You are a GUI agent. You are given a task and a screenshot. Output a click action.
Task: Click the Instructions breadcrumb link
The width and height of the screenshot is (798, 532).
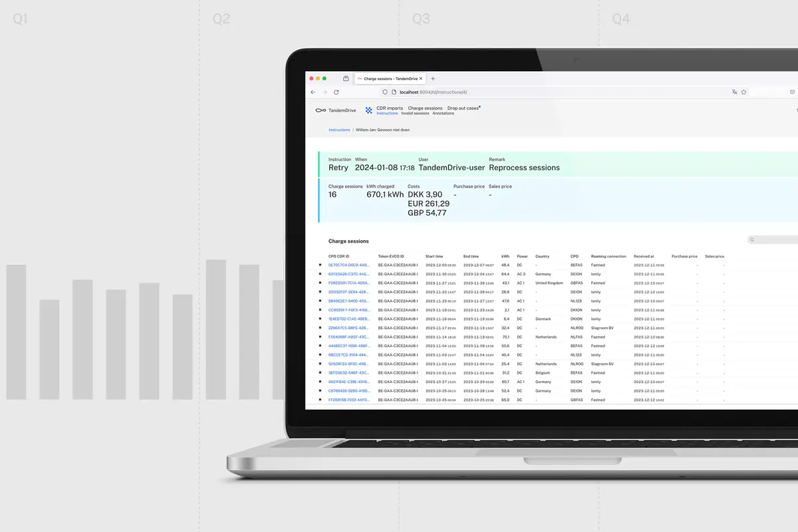[339, 130]
